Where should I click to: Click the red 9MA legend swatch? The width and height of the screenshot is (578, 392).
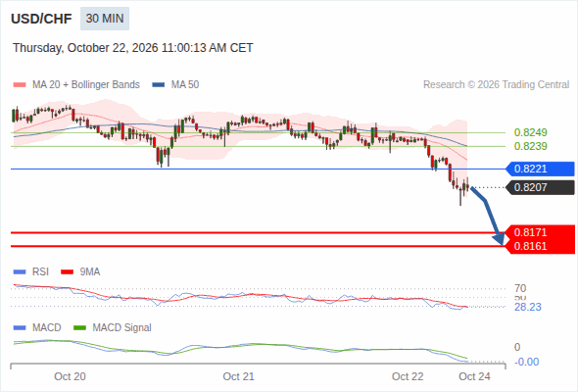(x=67, y=272)
